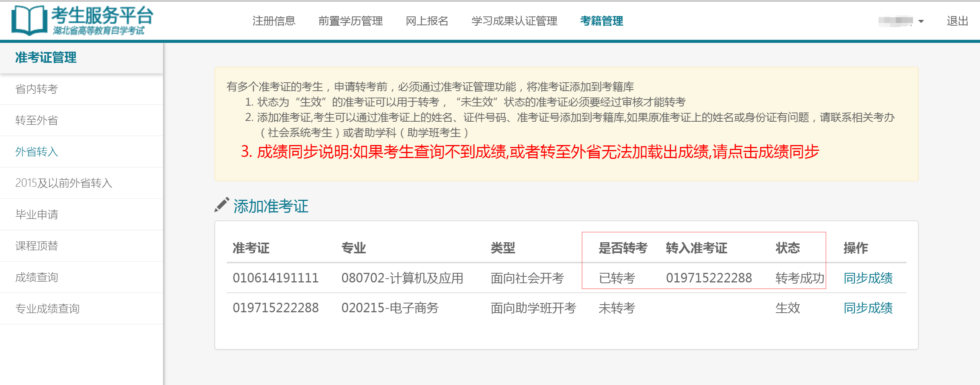Switch to the 考籍管理 tab
Viewport: 980px width, 385px height.
[x=601, y=21]
